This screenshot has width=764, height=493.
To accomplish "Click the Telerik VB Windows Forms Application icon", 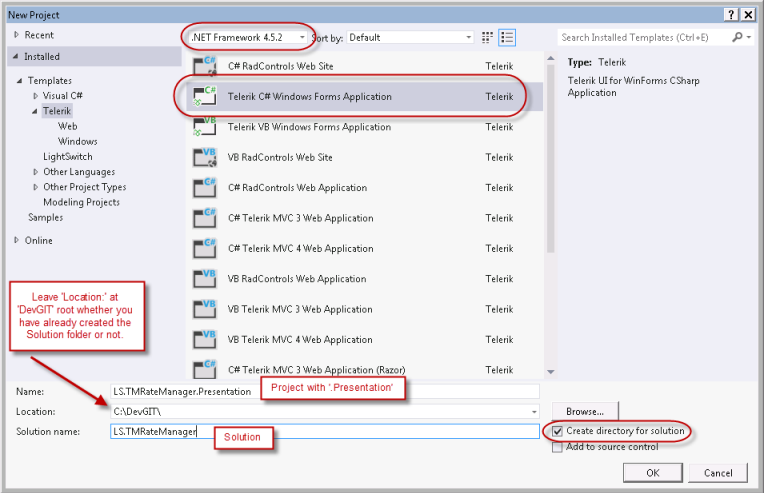I will (205, 127).
